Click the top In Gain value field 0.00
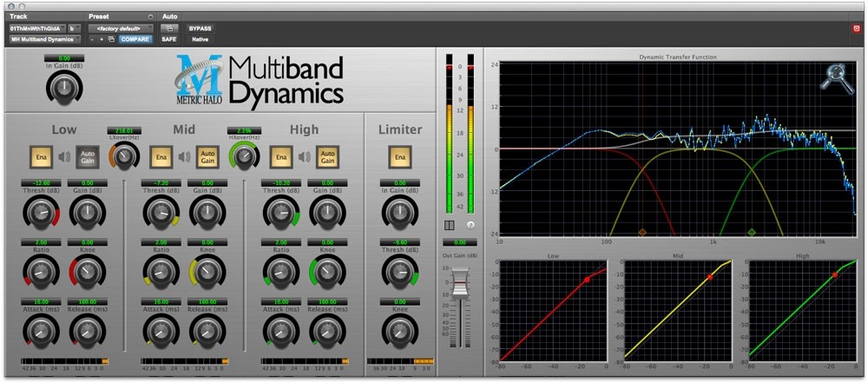This screenshot has width=868, height=383. (65, 57)
